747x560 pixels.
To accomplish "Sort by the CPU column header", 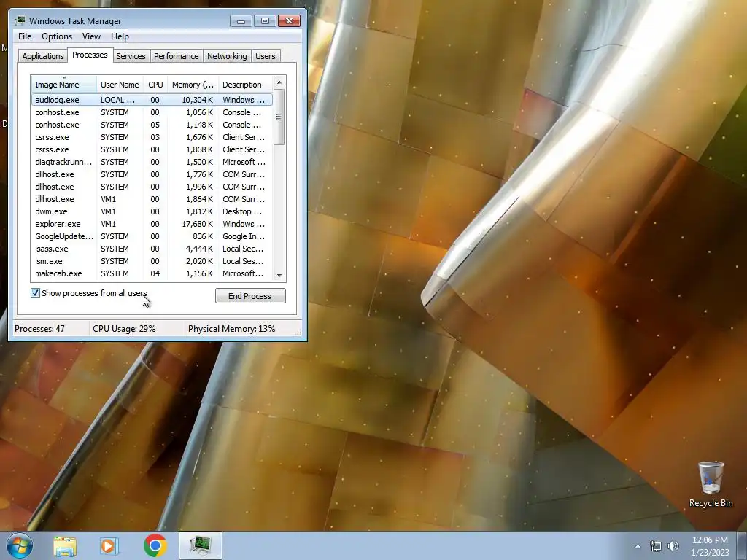I will pyautogui.click(x=155, y=84).
